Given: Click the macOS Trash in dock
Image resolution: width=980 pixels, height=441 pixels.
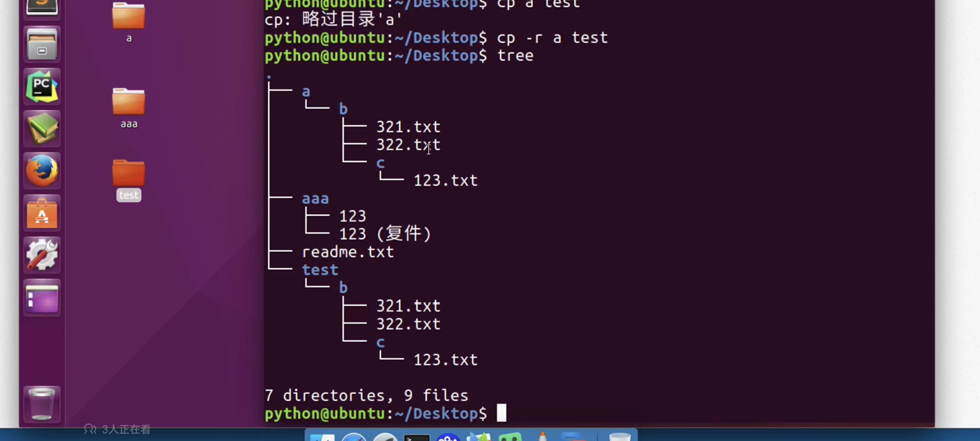Looking at the screenshot, I should (619, 437).
